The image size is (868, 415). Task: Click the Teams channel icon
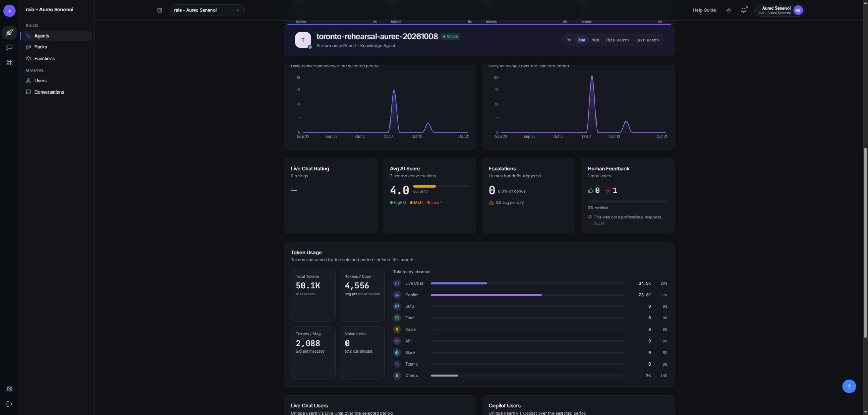tap(397, 364)
